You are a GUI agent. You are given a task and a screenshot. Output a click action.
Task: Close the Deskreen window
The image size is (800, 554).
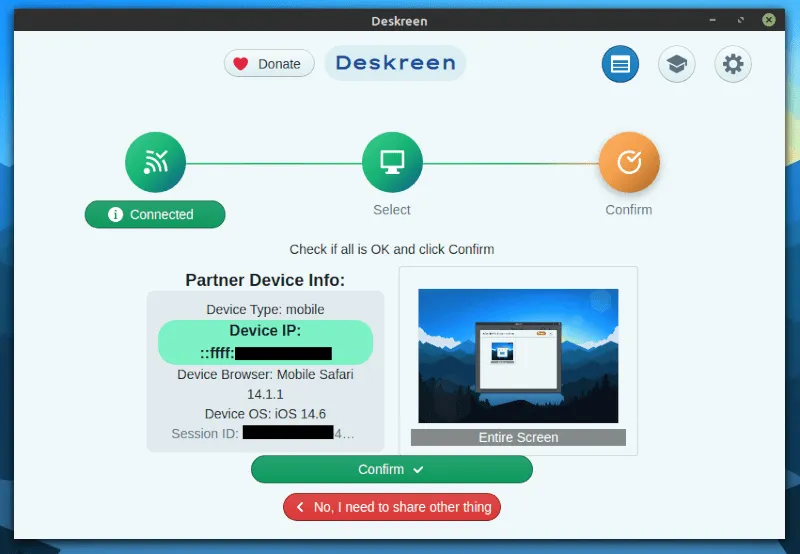pos(768,19)
